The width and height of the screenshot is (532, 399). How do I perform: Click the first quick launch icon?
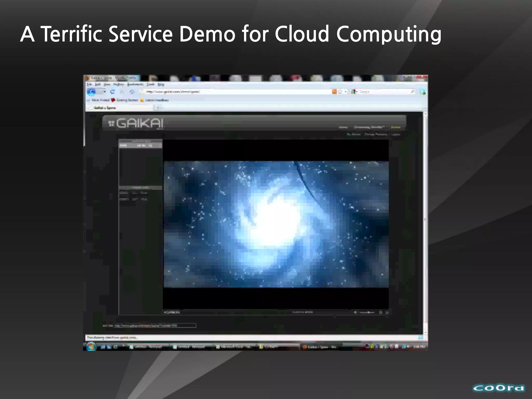tap(103, 347)
